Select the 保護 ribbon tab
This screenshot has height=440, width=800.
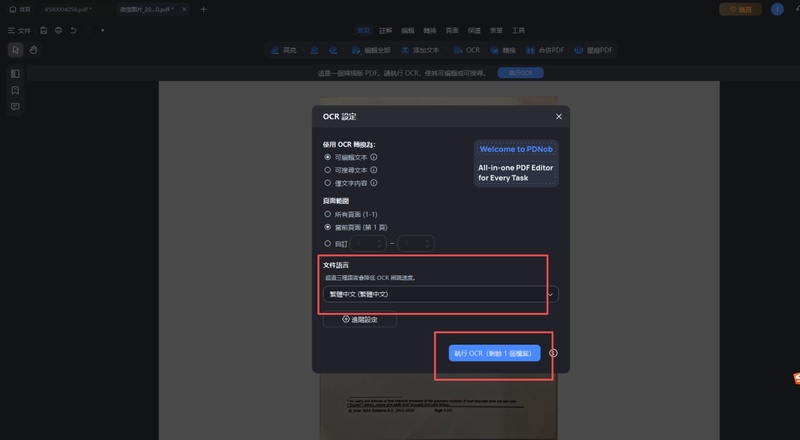click(x=474, y=31)
